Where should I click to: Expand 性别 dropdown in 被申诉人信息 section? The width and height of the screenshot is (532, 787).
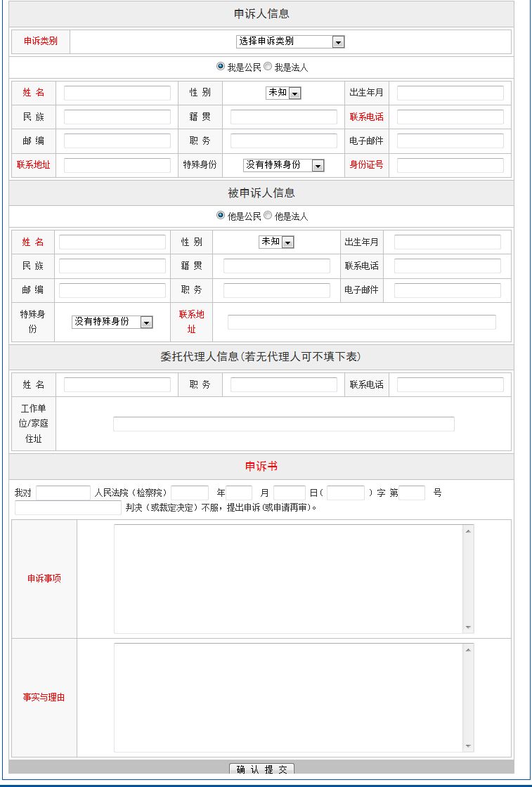click(276, 242)
